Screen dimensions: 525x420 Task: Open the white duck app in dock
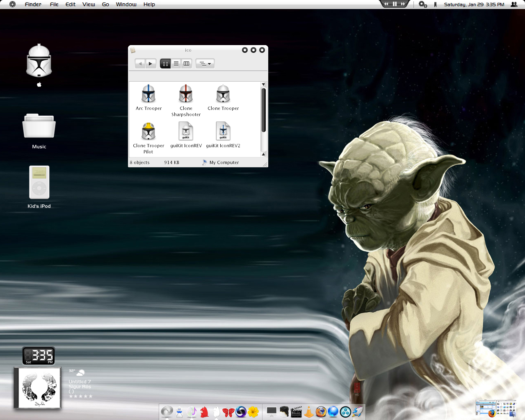tap(216, 411)
